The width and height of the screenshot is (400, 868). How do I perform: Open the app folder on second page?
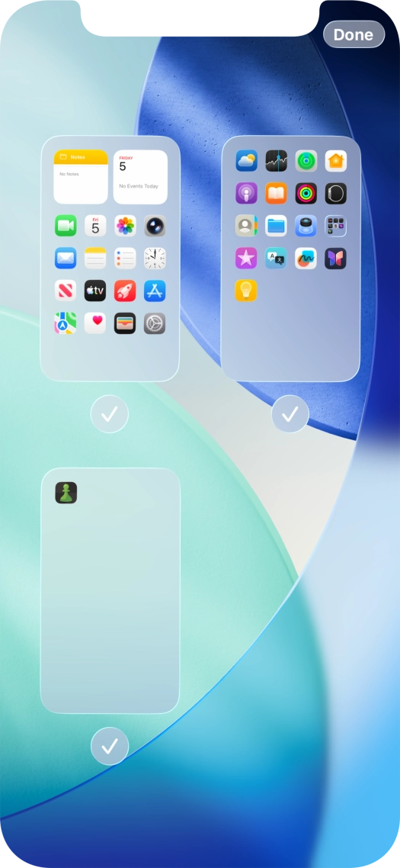click(x=336, y=226)
